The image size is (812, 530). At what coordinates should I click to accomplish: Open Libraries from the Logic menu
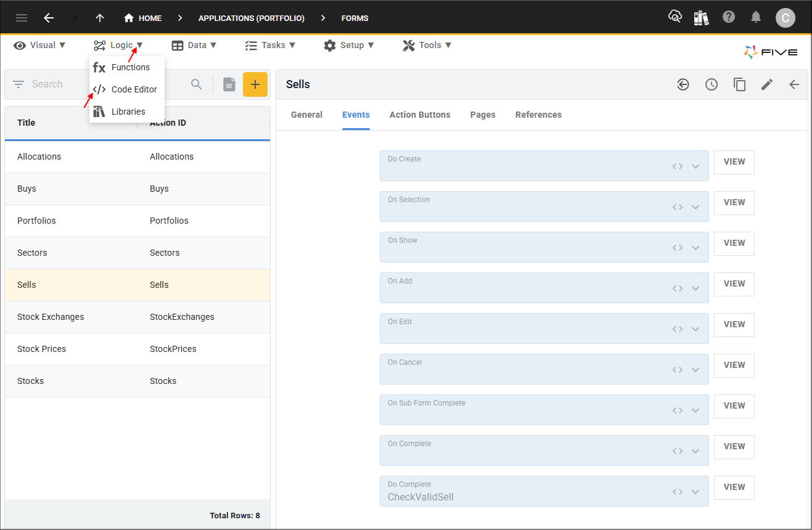tap(129, 111)
